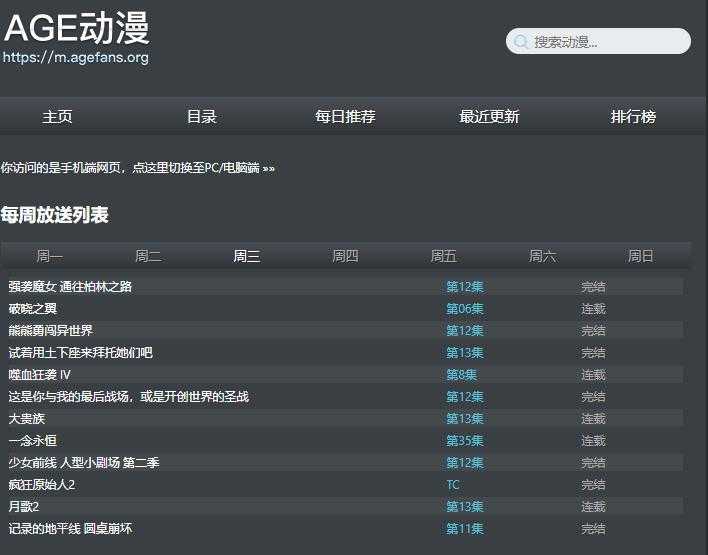Viewport: 708px width, 555px height.
Task: Click 第12集 for 少女前线 人型小剧场
Action: (x=465, y=463)
